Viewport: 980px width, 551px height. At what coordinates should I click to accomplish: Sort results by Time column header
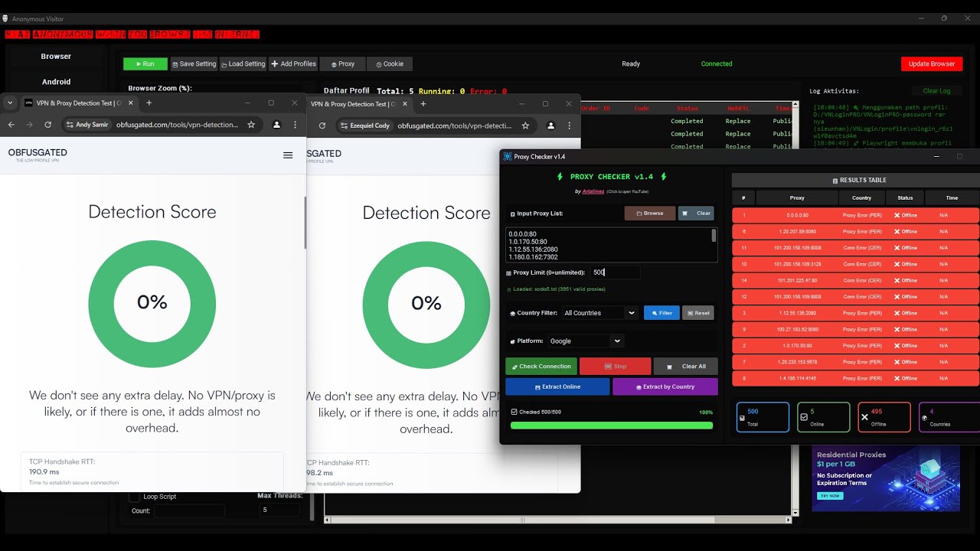coord(952,198)
